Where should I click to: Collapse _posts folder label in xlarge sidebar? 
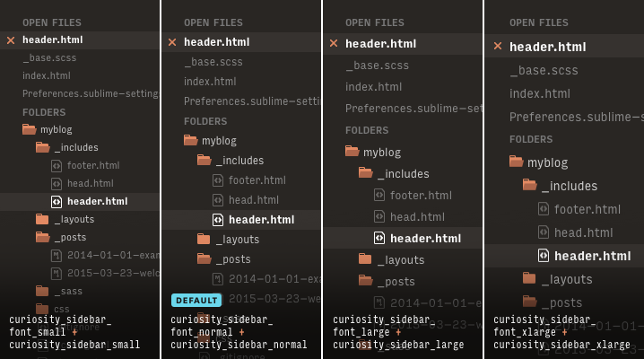(x=561, y=303)
